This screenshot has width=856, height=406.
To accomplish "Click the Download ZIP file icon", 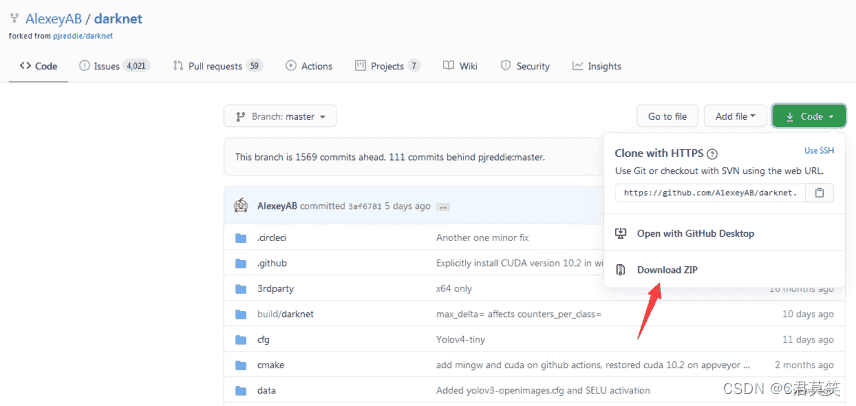I will coord(620,270).
